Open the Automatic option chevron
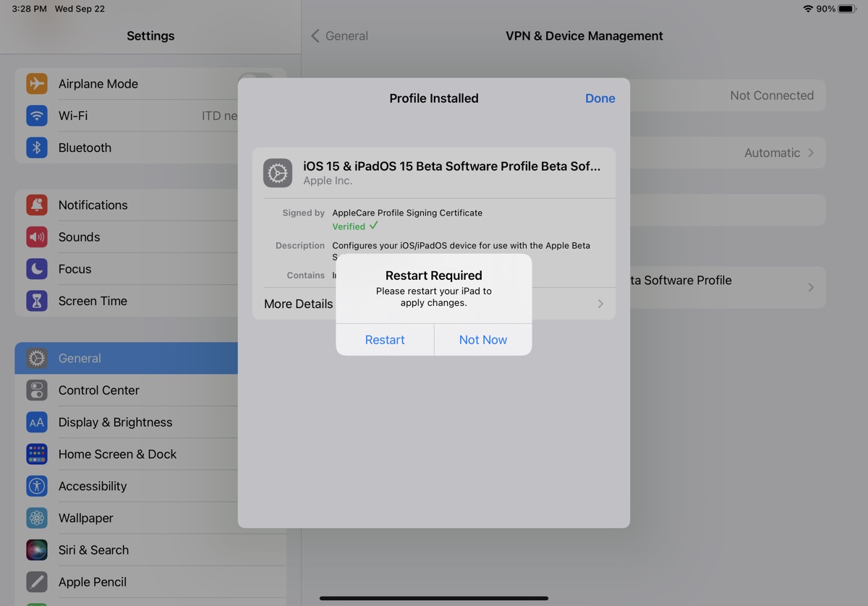The image size is (868, 606). (x=811, y=153)
